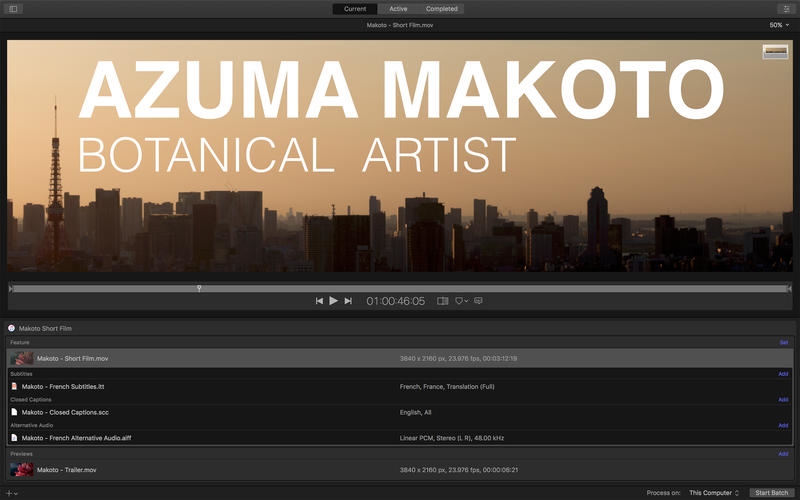Image resolution: width=800 pixels, height=500 pixels.
Task: Click the captions display icon
Action: click(478, 301)
